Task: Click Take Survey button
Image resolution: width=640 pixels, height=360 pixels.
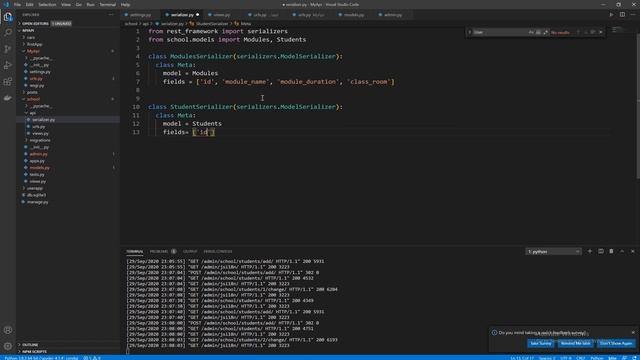Action: (540, 343)
